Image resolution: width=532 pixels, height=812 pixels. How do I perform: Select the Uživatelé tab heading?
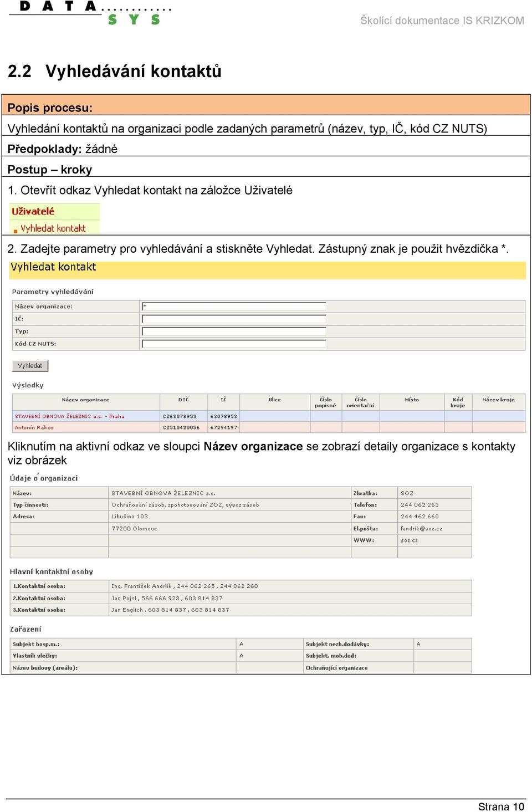point(33,211)
